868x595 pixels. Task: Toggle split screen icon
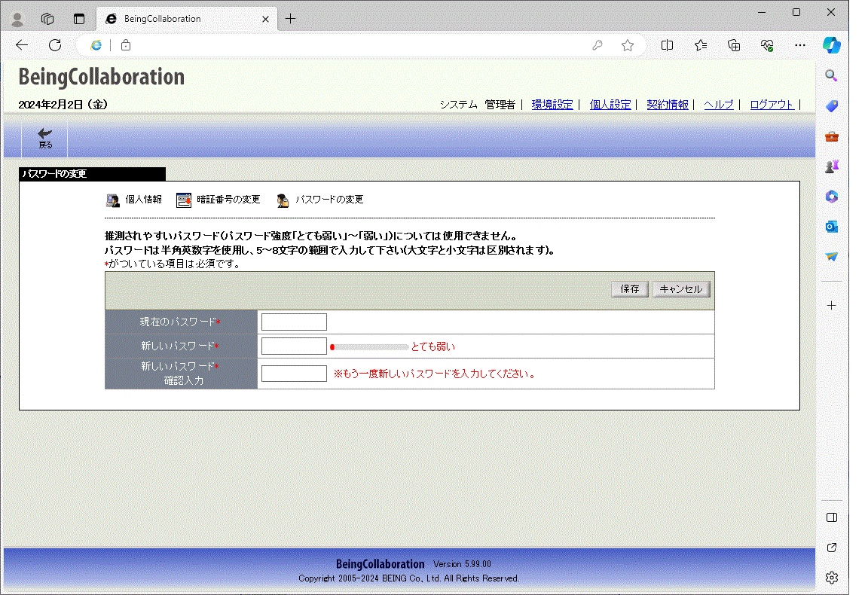coord(667,45)
